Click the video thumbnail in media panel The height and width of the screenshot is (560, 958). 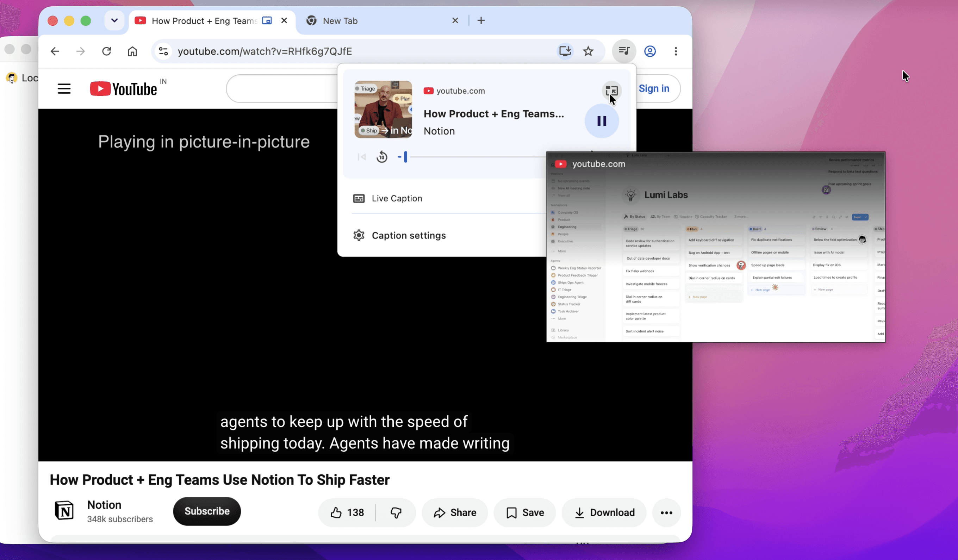(383, 110)
